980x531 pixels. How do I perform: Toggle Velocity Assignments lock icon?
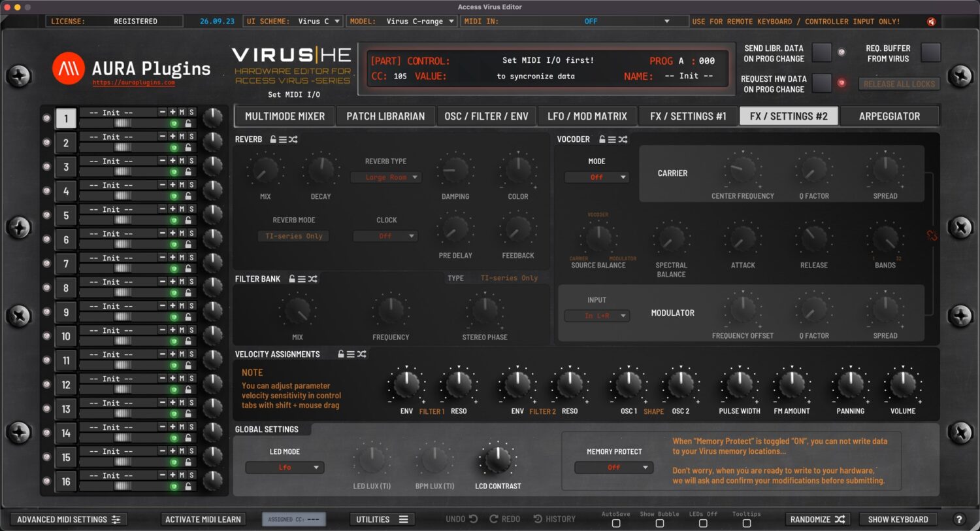[x=341, y=354]
